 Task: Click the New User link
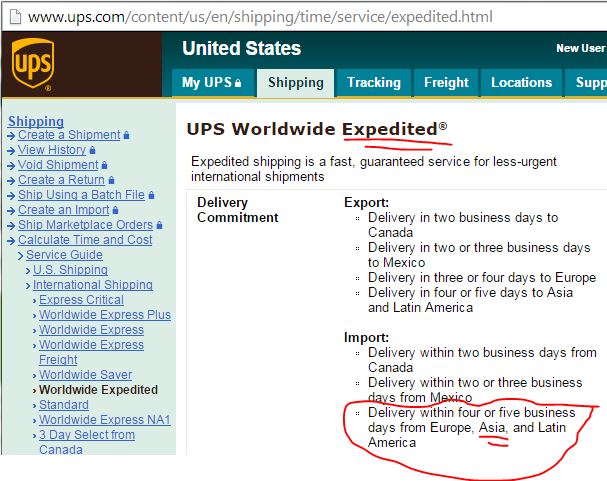[x=581, y=48]
